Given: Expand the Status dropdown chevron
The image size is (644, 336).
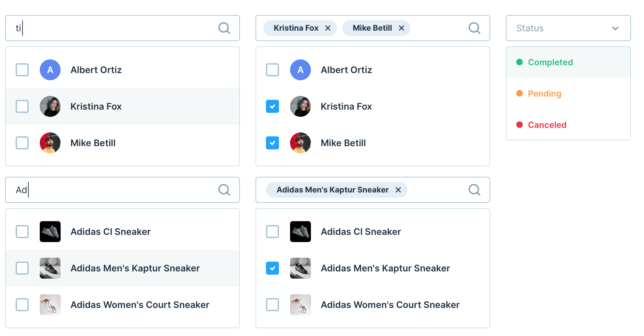Looking at the screenshot, I should [x=615, y=28].
